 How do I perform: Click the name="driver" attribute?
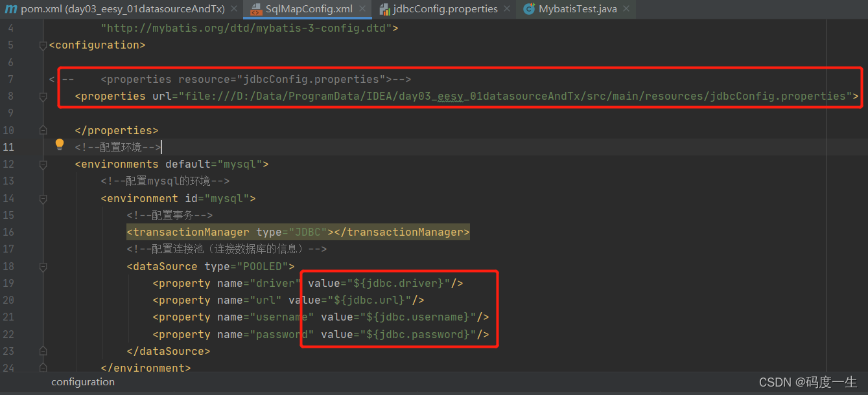point(259,283)
